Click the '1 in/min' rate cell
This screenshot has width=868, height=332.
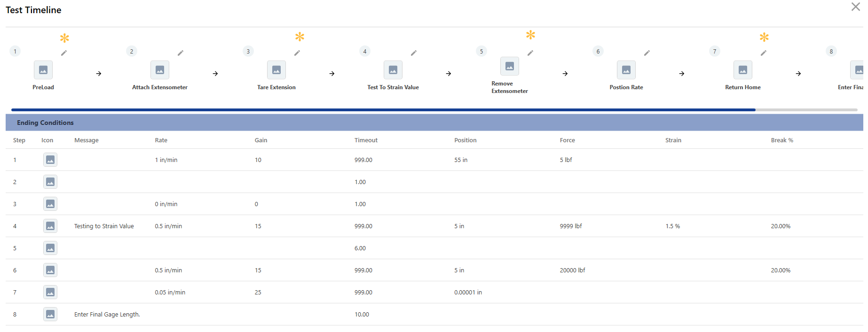166,160
